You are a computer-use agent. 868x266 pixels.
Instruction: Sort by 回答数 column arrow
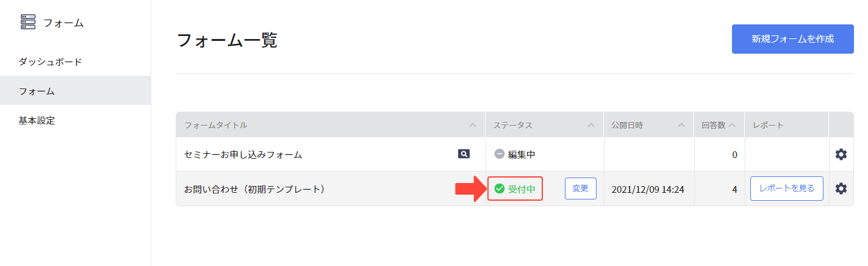point(733,125)
